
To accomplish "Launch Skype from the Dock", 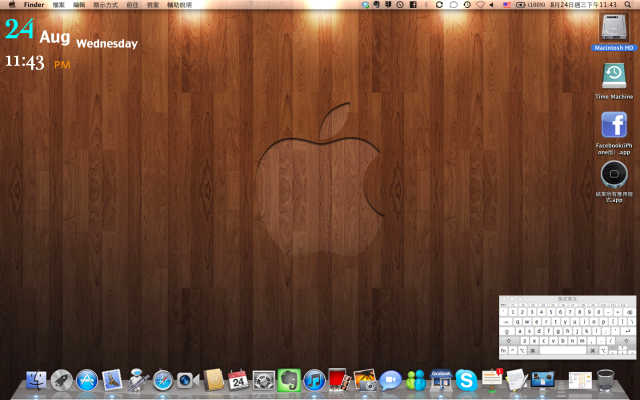I will (x=466, y=380).
